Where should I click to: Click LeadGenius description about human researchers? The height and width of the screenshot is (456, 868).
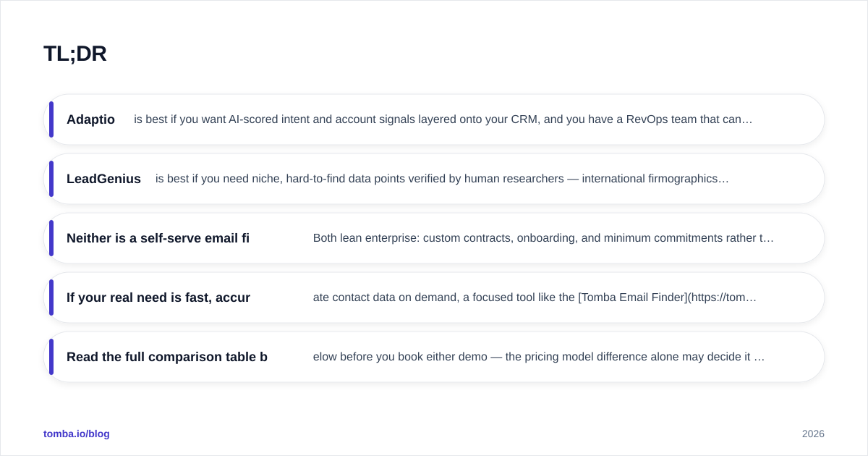pyautogui.click(x=442, y=179)
